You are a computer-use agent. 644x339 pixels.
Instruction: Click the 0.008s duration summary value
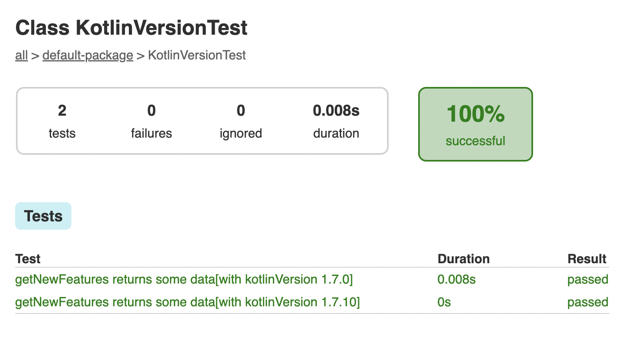(336, 110)
